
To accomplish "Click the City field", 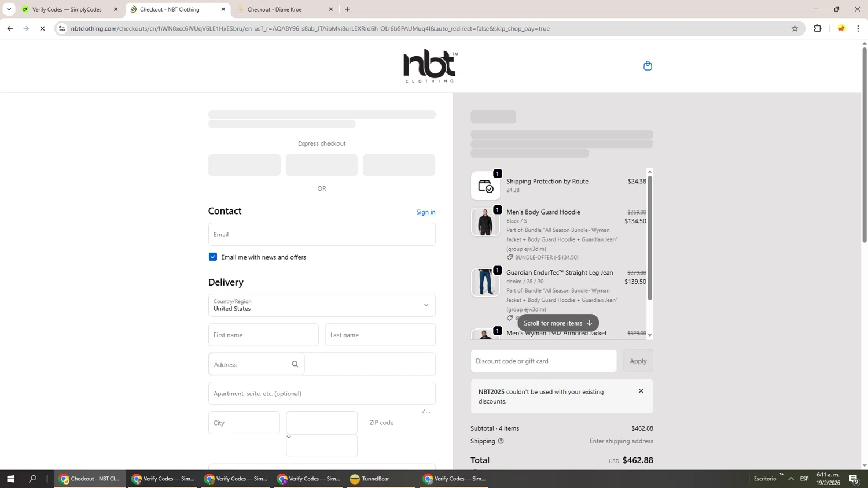I will click(x=244, y=423).
